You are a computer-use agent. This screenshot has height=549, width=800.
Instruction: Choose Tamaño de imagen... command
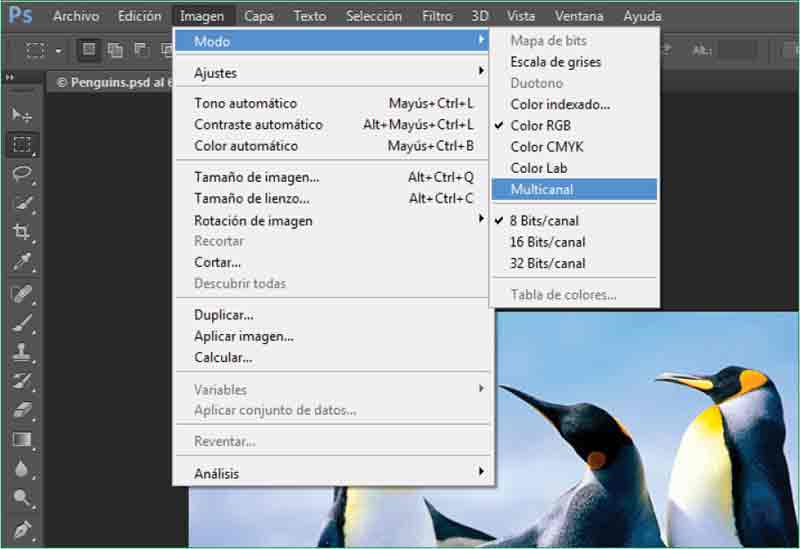257,178
